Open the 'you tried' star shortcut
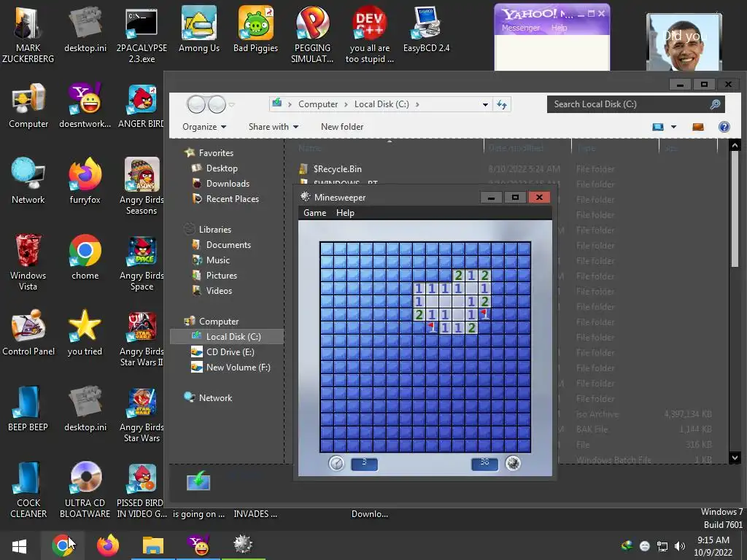747x560 pixels. (85, 332)
